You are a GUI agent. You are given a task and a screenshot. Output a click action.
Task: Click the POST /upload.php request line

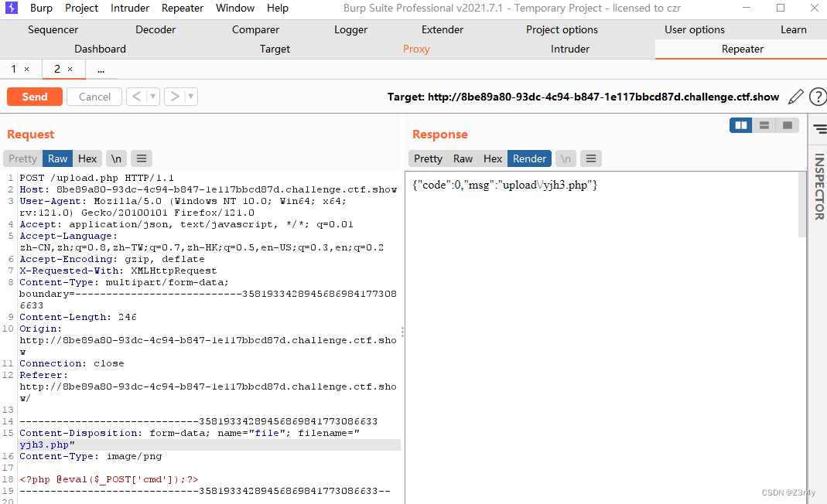97,178
